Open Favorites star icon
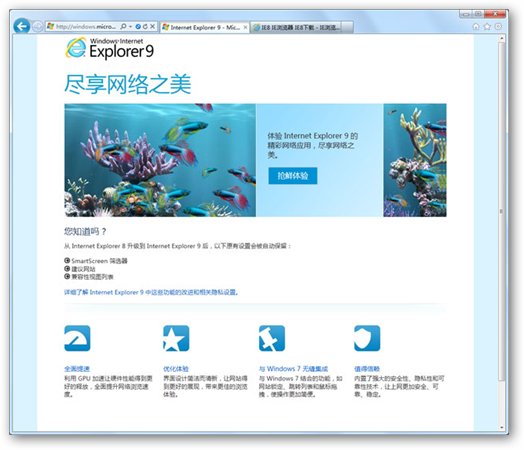The image size is (524, 450). [487, 26]
